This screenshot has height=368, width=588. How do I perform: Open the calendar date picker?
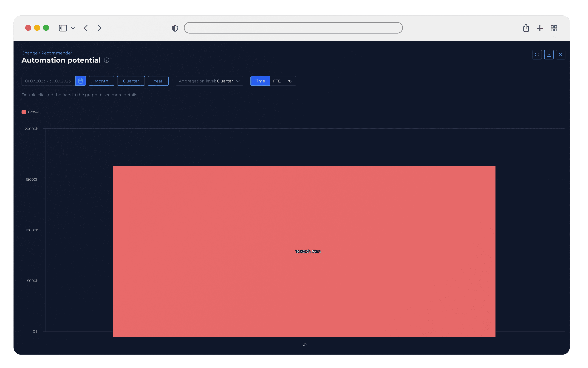coord(81,81)
